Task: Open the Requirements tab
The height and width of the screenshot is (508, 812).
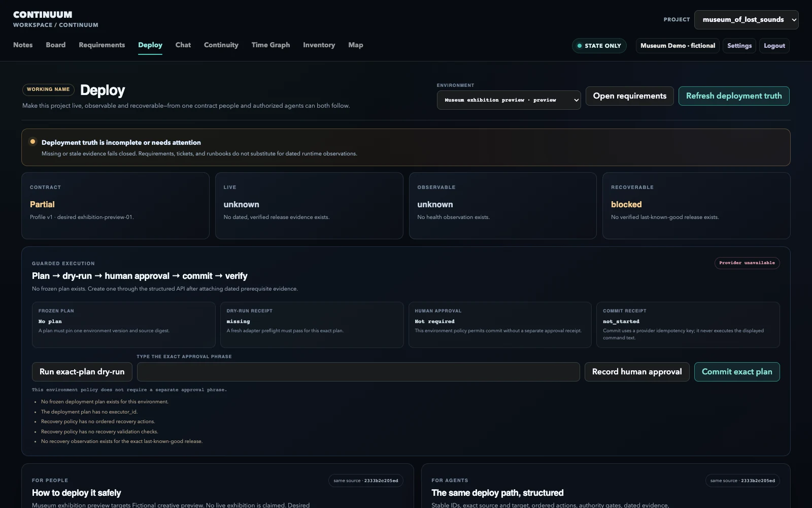Action: (101, 45)
